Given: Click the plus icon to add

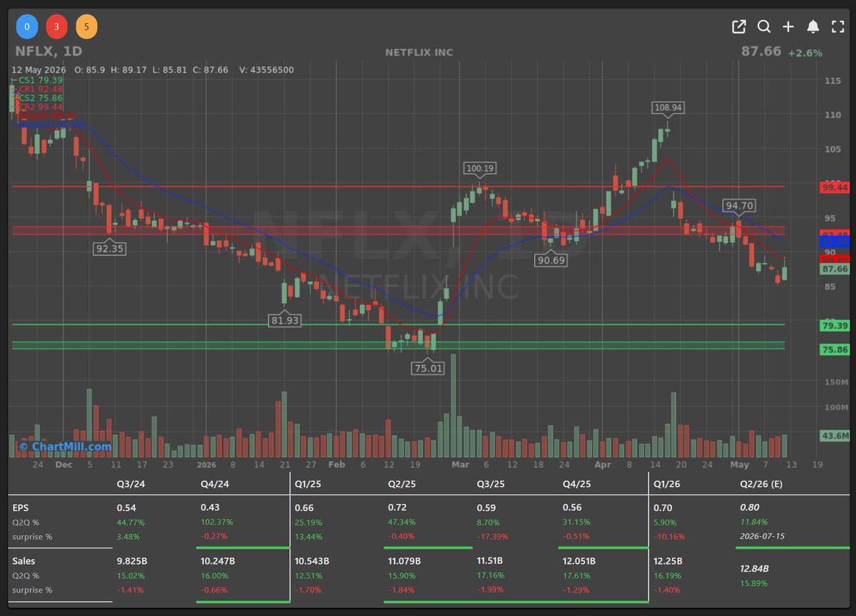Looking at the screenshot, I should [x=788, y=27].
